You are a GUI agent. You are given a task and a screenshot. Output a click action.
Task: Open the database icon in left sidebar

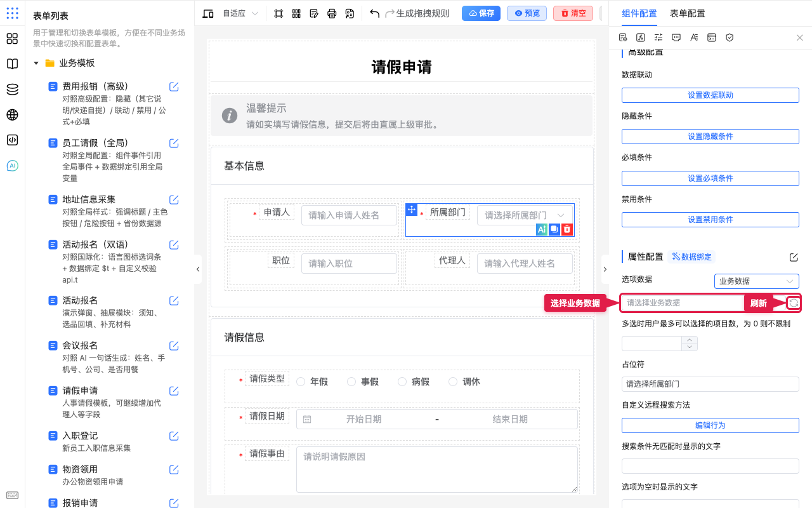[12, 90]
